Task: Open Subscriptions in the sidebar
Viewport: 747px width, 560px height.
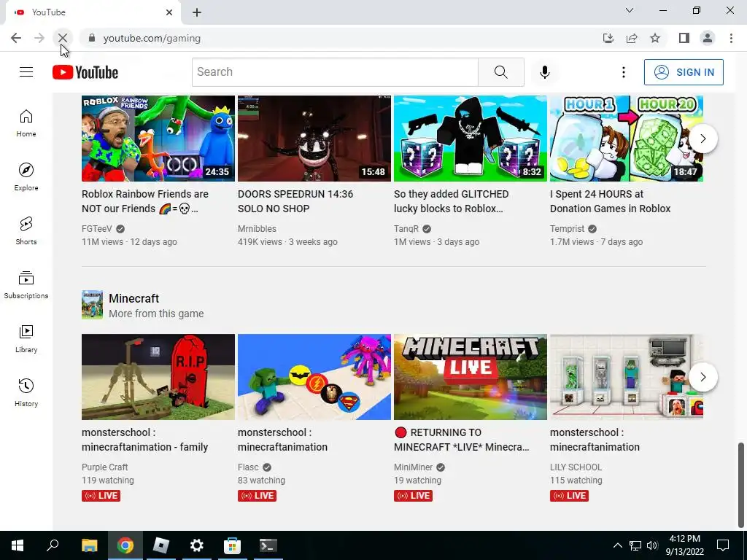Action: [26, 285]
